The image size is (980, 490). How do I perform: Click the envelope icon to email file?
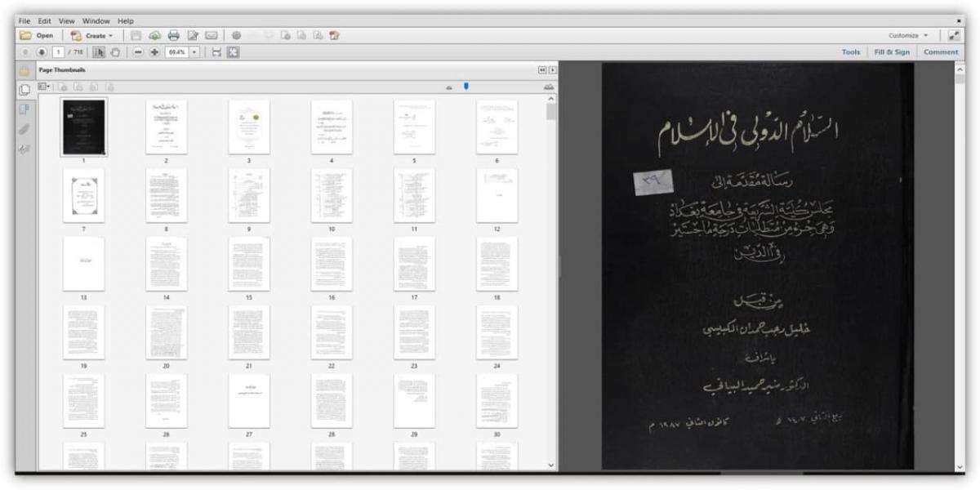tap(212, 36)
